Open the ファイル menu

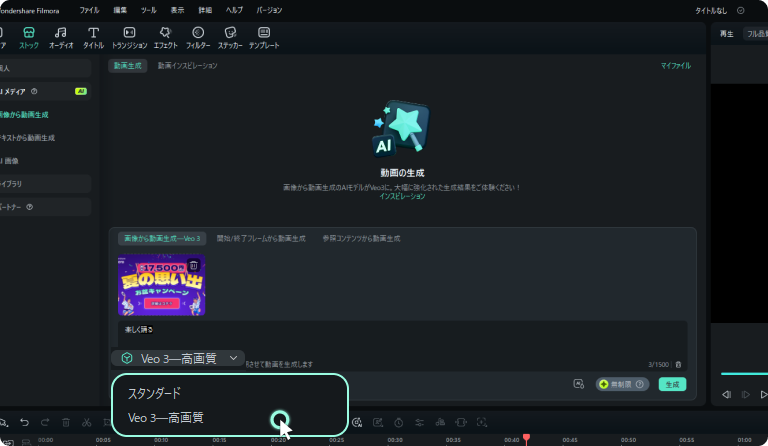pyautogui.click(x=89, y=10)
